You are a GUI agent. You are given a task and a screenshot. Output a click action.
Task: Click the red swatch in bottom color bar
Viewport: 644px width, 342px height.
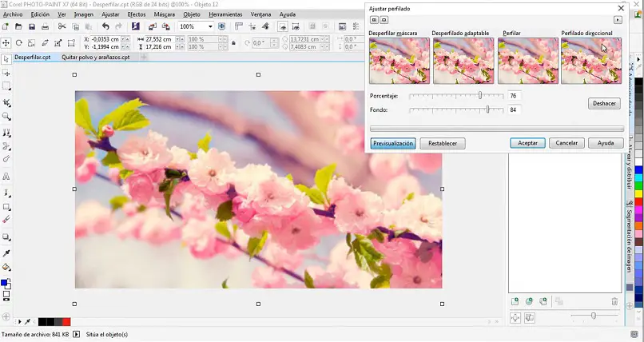click(66, 322)
